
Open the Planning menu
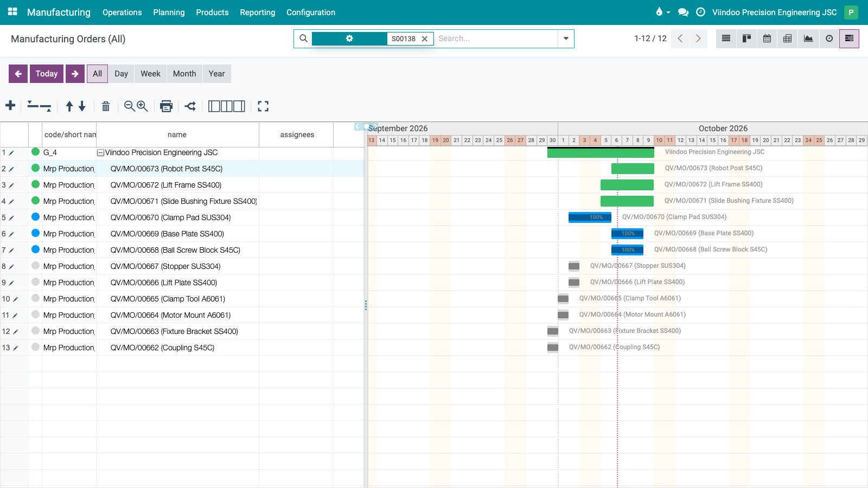[169, 12]
